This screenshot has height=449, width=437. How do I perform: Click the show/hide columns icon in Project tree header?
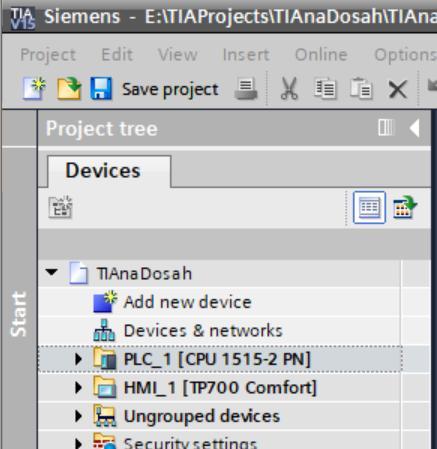[386, 128]
